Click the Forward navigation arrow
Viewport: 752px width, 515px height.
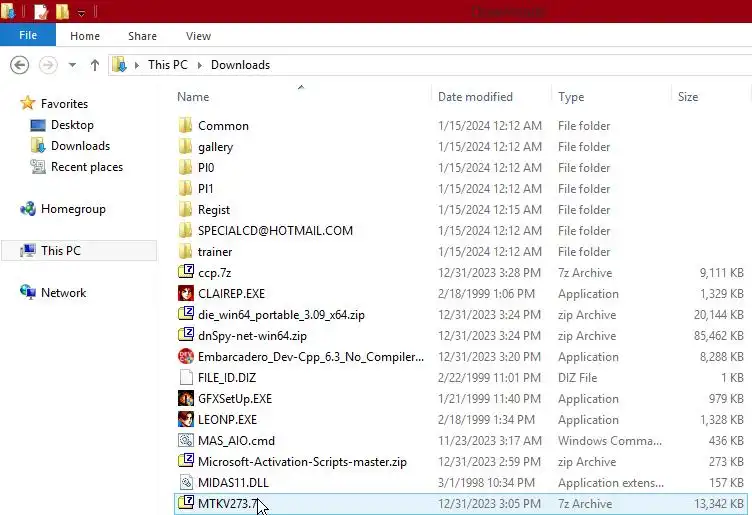point(48,65)
